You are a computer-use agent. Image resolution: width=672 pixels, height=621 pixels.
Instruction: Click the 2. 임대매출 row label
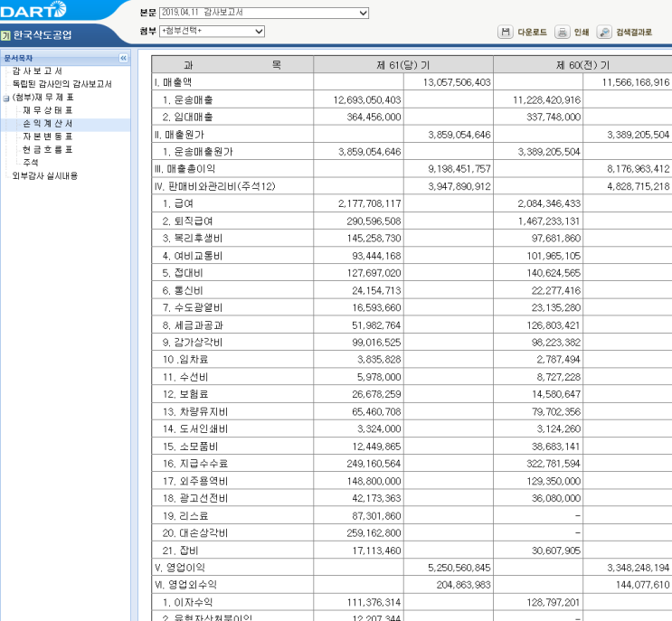coord(188,117)
